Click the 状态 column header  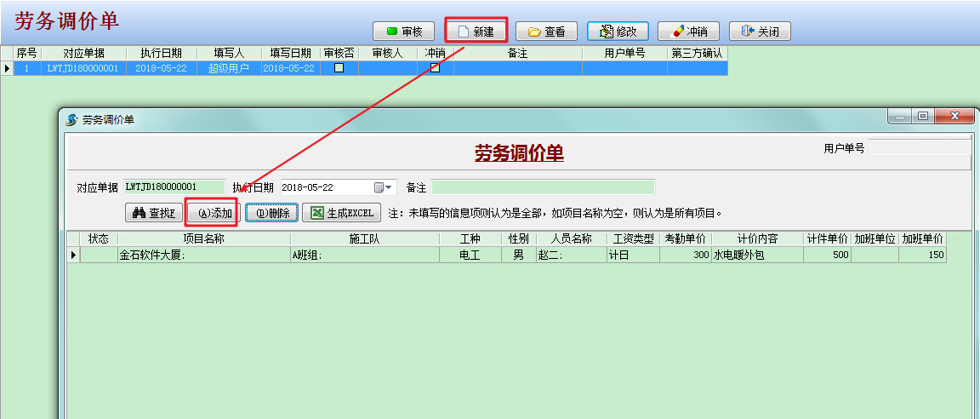[x=99, y=239]
